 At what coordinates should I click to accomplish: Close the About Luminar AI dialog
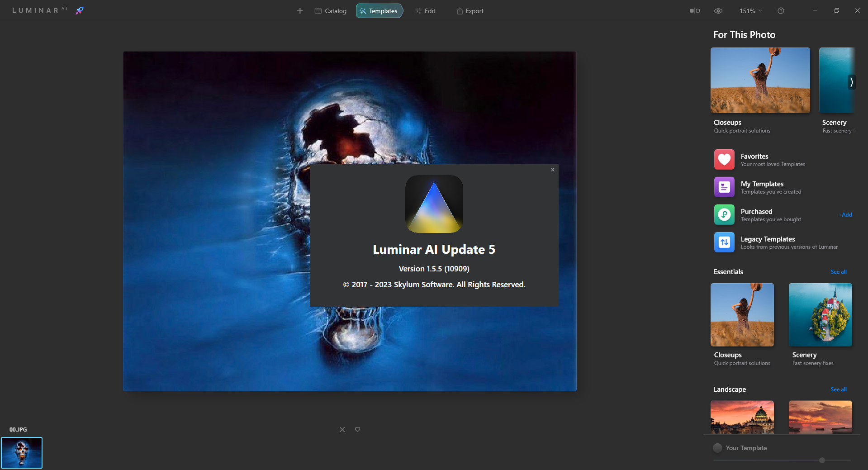tap(553, 170)
